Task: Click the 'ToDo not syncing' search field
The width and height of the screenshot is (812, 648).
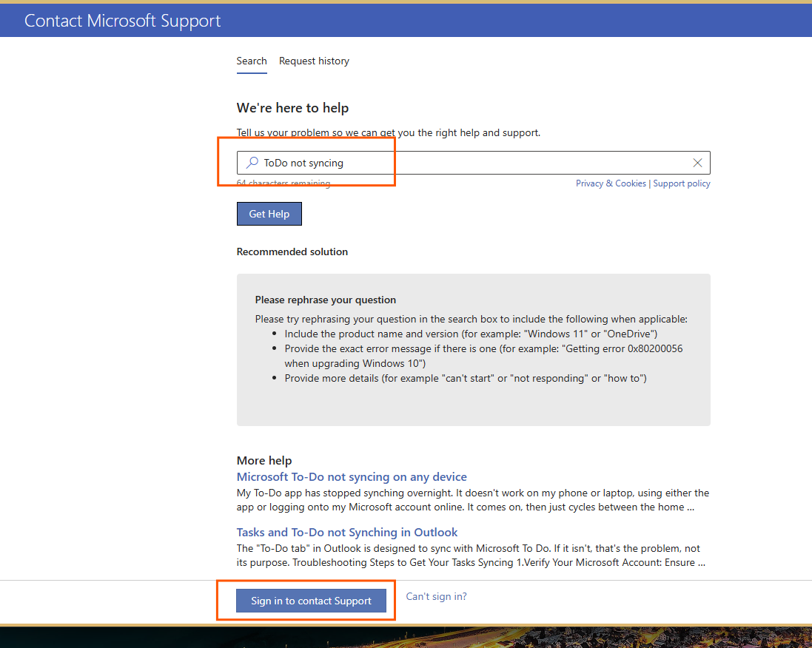Action: (x=473, y=163)
